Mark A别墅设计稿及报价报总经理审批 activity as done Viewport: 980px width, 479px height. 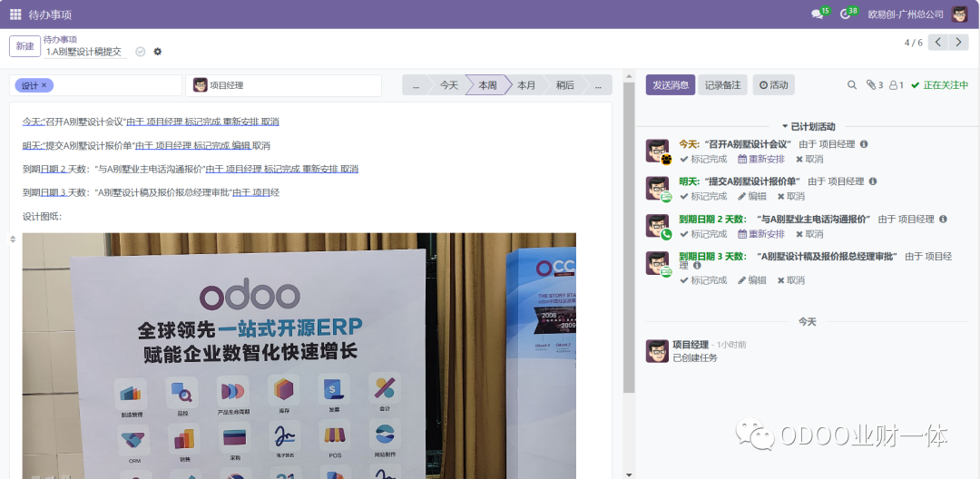703,280
